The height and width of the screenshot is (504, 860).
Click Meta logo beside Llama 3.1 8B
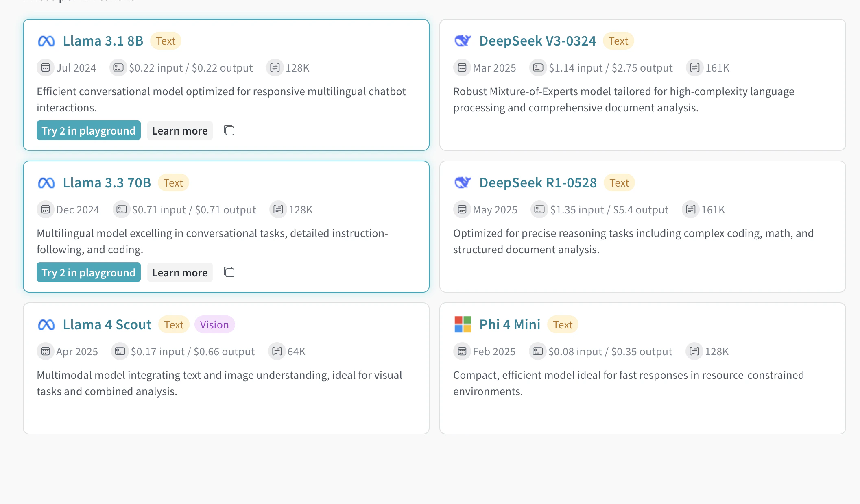[46, 41]
